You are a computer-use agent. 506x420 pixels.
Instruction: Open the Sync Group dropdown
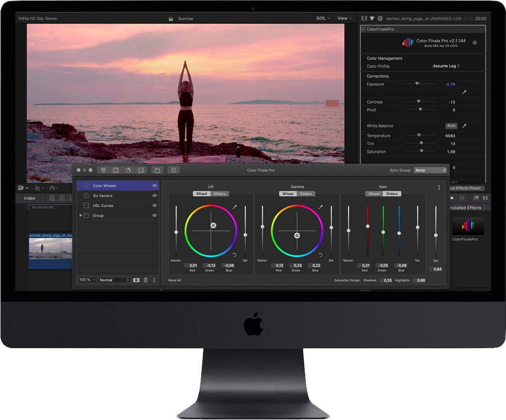coord(431,170)
